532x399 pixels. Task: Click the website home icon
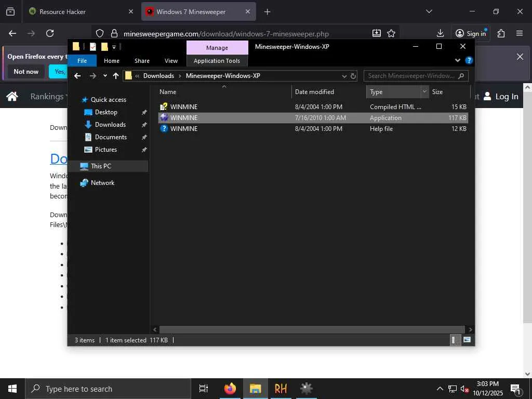point(12,97)
